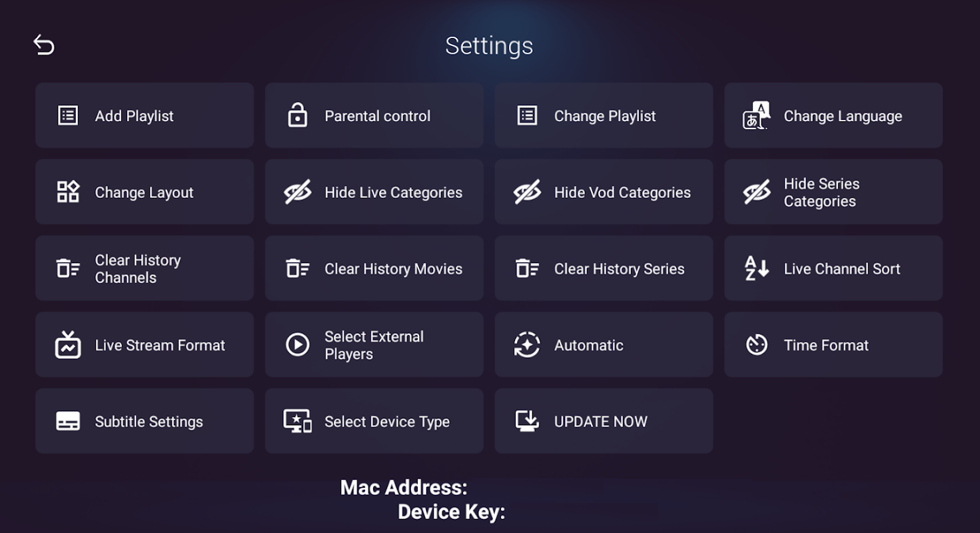The width and height of the screenshot is (980, 533).
Task: Click the TV icon for Live Stream Format
Action: coord(68,344)
